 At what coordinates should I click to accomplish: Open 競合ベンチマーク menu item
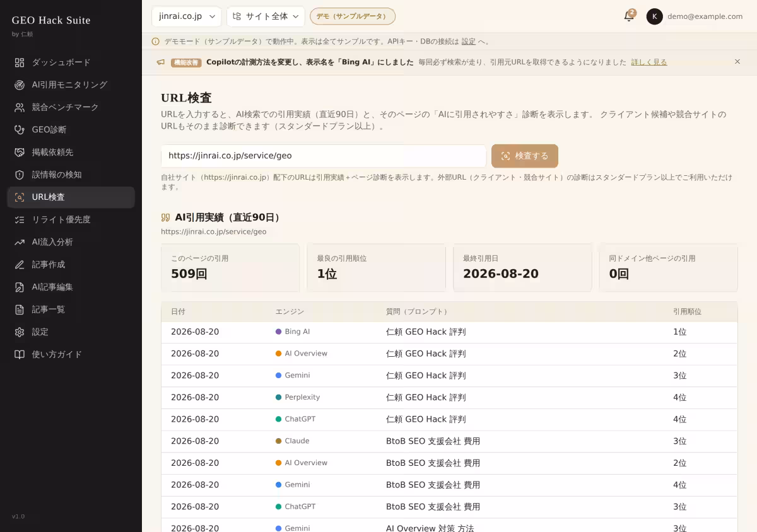tap(71, 107)
